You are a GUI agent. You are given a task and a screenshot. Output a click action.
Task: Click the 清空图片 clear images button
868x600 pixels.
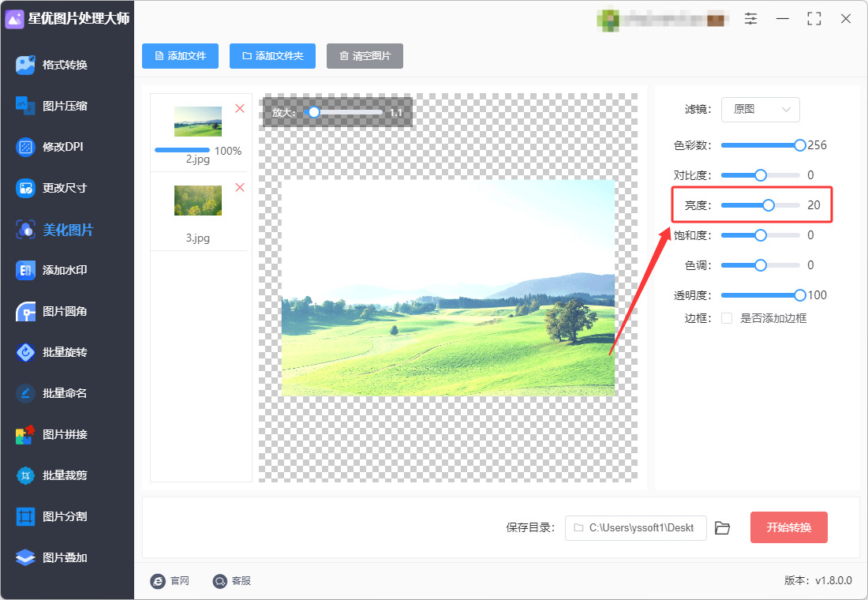click(365, 56)
